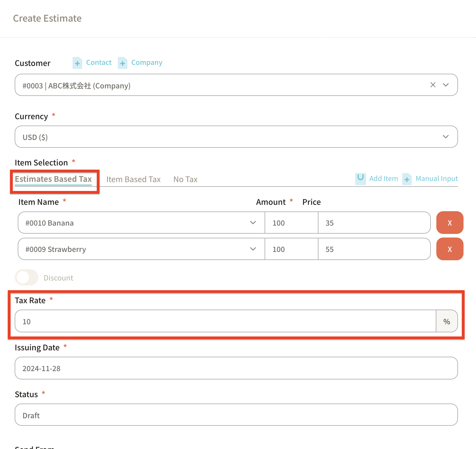Remove the Banana item row
Viewport: 476px width, 449px height.
tap(449, 223)
